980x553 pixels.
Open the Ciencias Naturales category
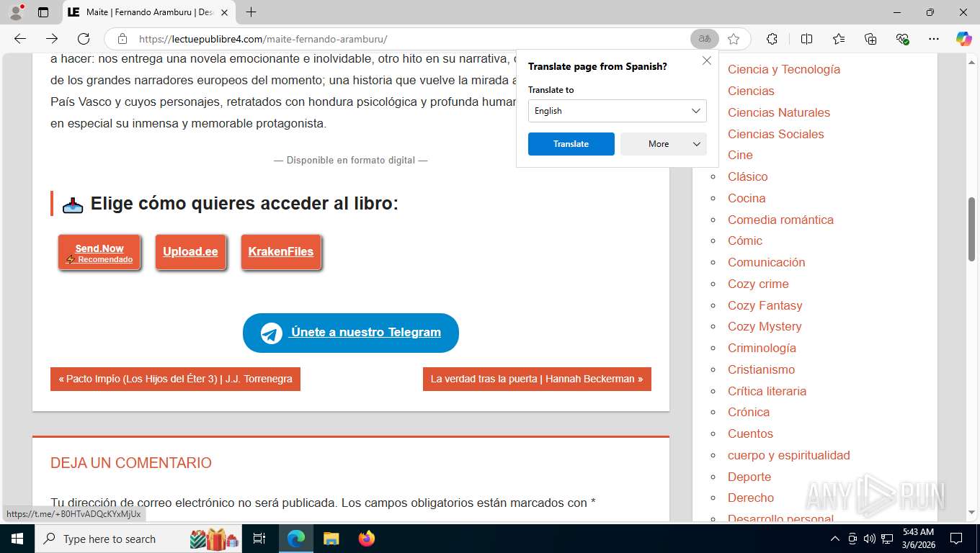779,112
